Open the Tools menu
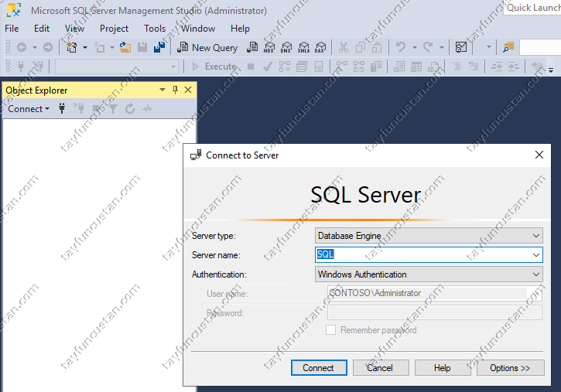The width and height of the screenshot is (561, 392). 155,29
